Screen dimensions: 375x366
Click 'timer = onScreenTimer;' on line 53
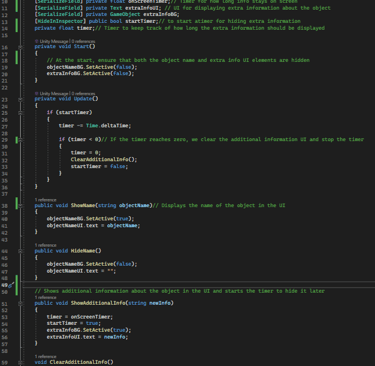pos(80,317)
